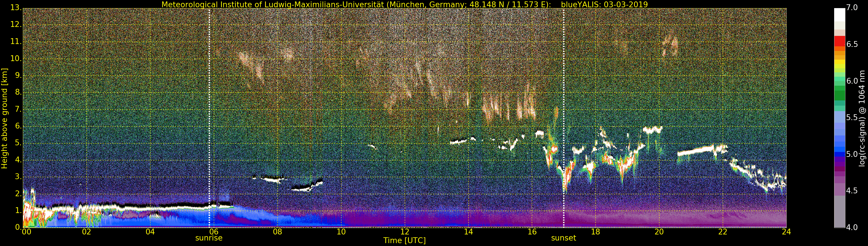The image size is (868, 246).
Task: Click the 'Time [UTC]' axis label
Action: (x=404, y=241)
